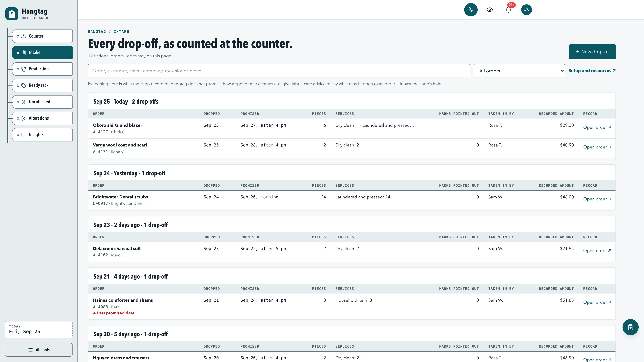Click Household item: 3 service cell

pos(354,300)
